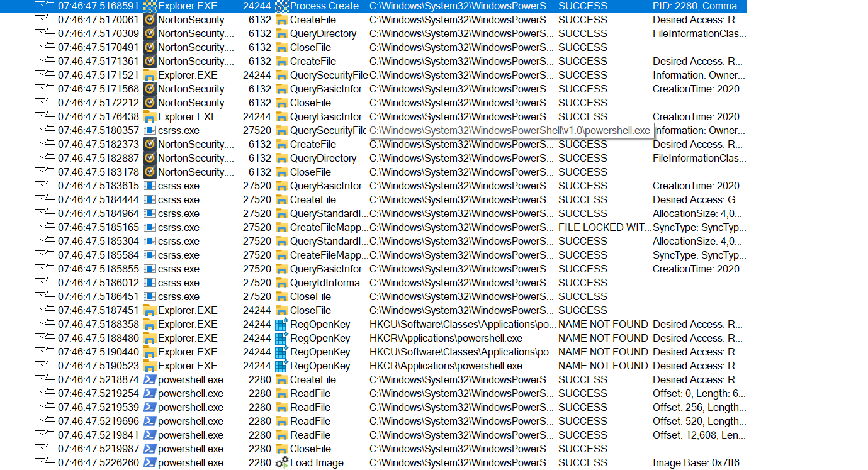The width and height of the screenshot is (868, 470).
Task: Click CloseFile icon in the 07:46:47.5219987 row
Action: tap(282, 449)
